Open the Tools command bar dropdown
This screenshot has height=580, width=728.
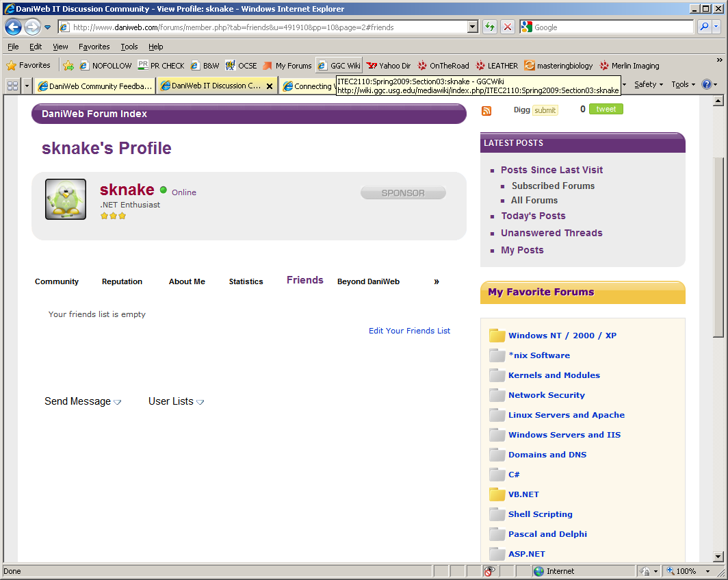[683, 84]
